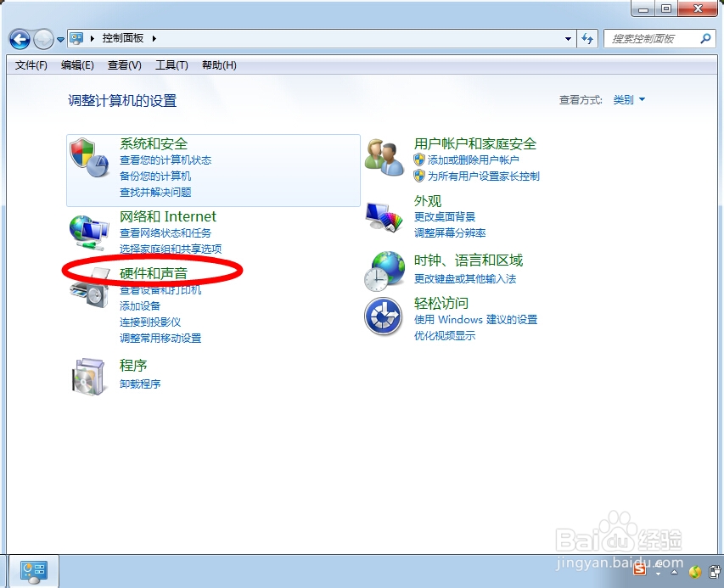
Task: Open the recent pages dropdown arrow
Action: pos(60,40)
